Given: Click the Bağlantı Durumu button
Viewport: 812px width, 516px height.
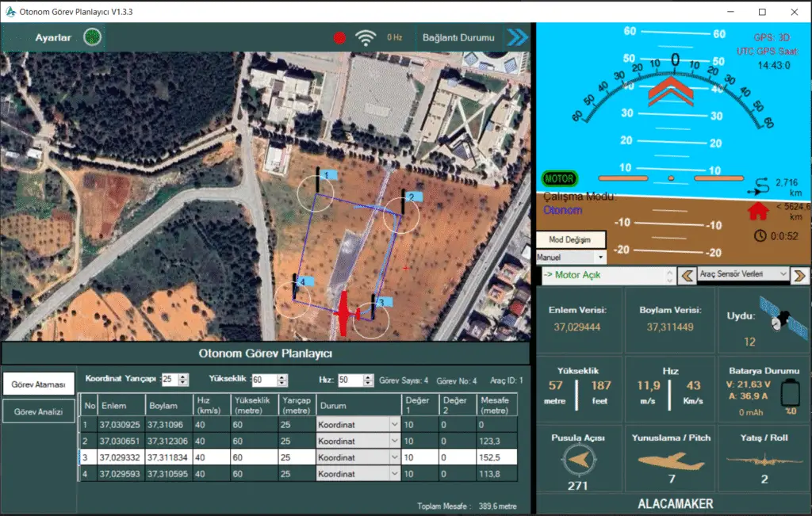Looking at the screenshot, I should [x=458, y=37].
